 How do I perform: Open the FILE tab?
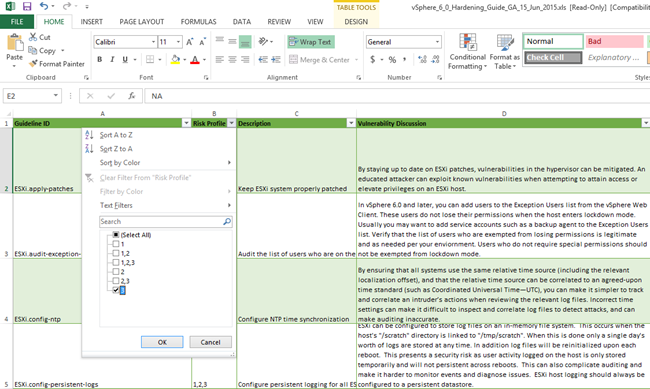point(17,22)
